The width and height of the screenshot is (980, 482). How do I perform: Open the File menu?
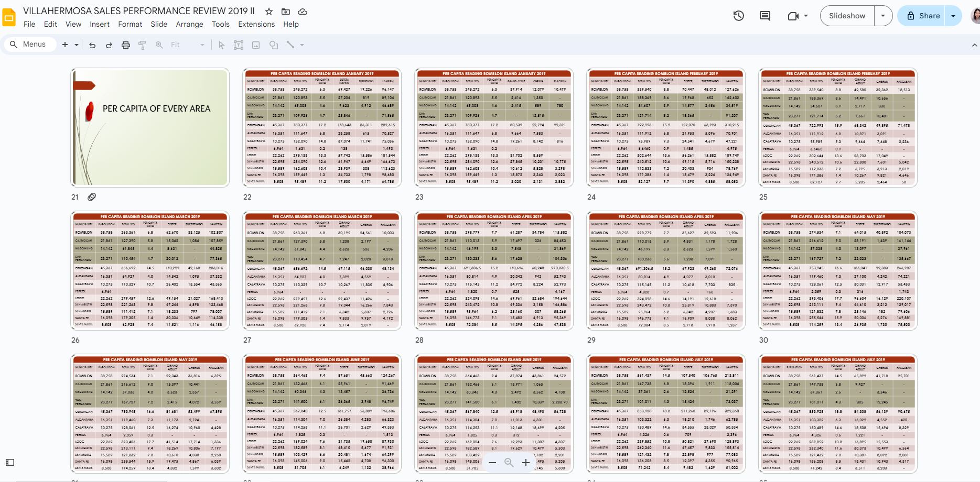29,24
